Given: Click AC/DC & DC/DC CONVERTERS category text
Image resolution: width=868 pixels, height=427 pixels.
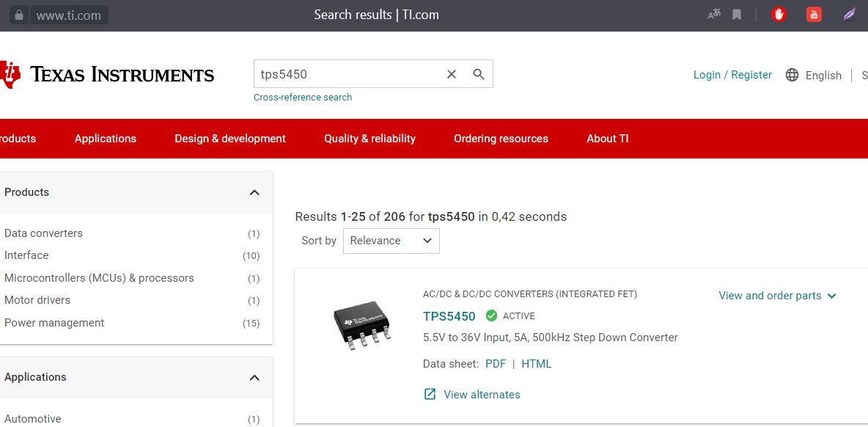Looking at the screenshot, I should (530, 294).
